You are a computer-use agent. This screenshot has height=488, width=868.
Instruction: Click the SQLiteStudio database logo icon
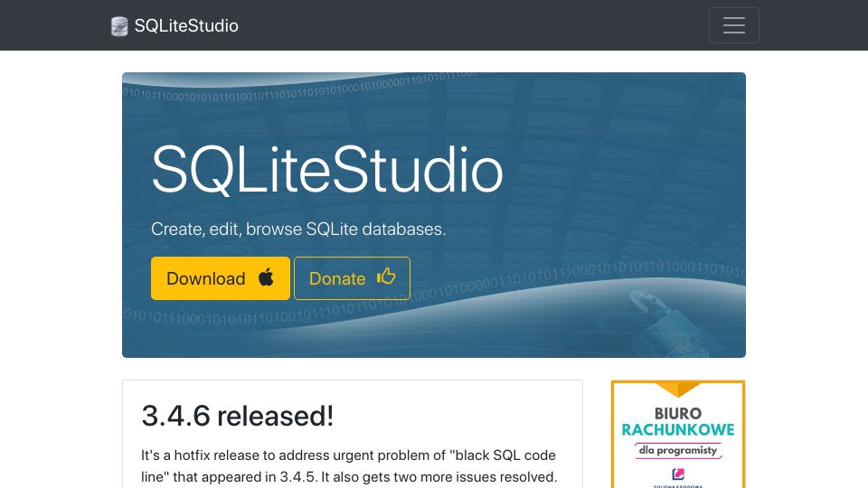[x=119, y=26]
